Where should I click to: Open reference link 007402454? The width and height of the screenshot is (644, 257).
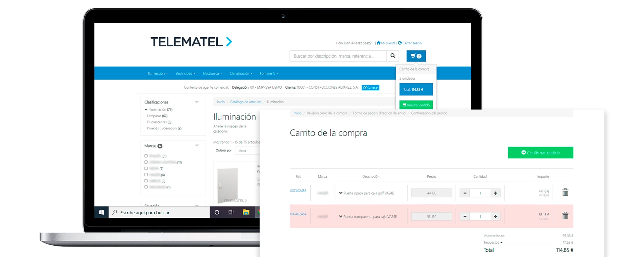(x=298, y=214)
